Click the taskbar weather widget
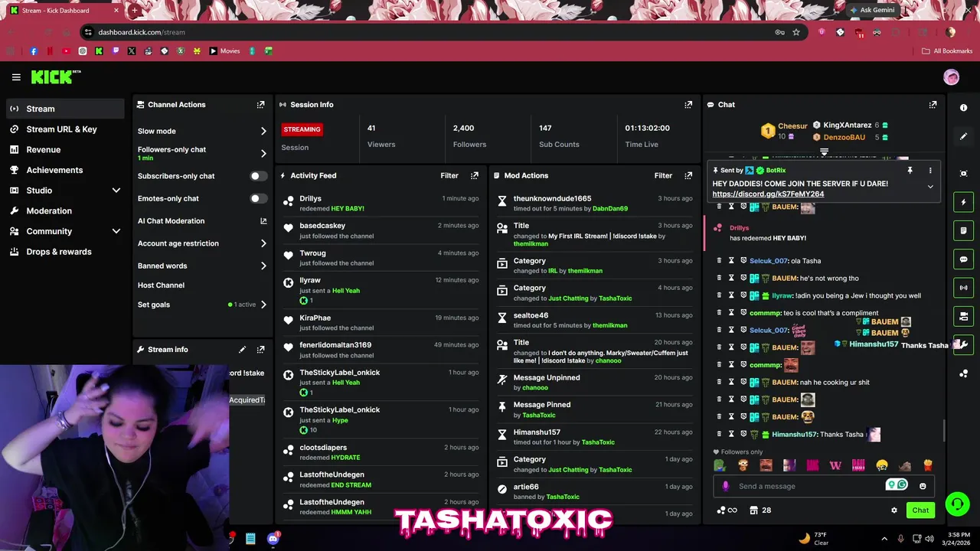 click(x=814, y=538)
